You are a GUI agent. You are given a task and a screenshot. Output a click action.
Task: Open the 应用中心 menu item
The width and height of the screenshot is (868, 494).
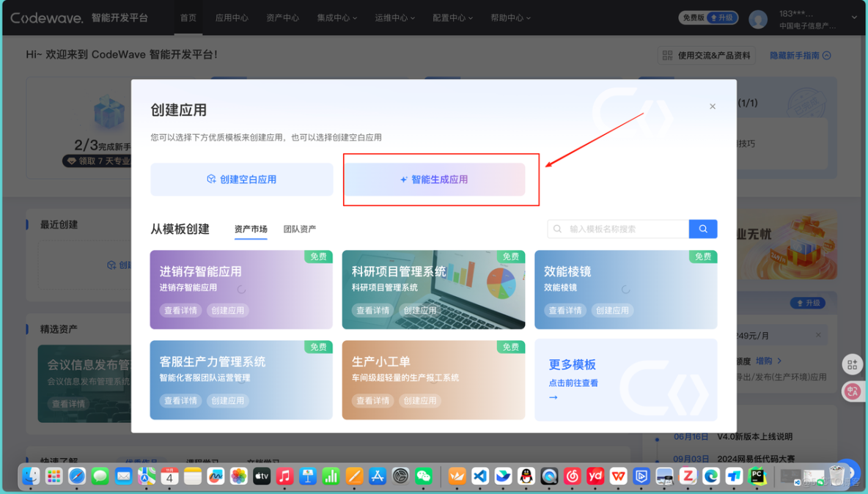232,18
